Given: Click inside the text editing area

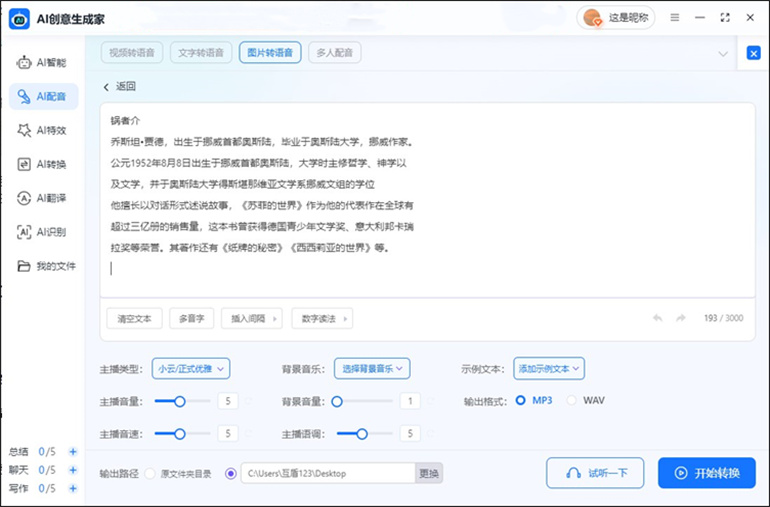Looking at the screenshot, I should point(427,200).
